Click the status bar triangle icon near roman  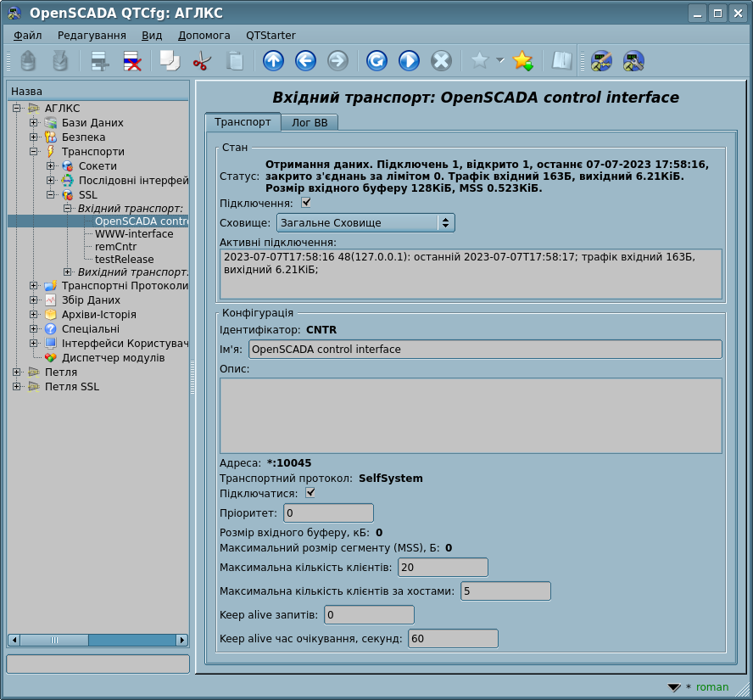point(674,687)
